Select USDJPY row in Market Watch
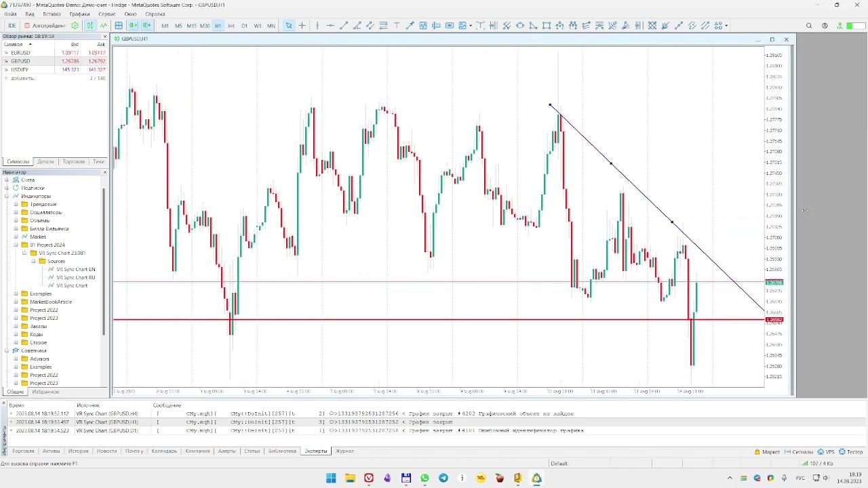Viewport: 868px width, 488px height. (54, 70)
